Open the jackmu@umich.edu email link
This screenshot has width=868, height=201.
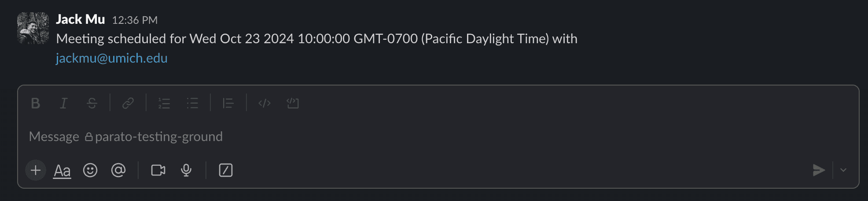[112, 58]
